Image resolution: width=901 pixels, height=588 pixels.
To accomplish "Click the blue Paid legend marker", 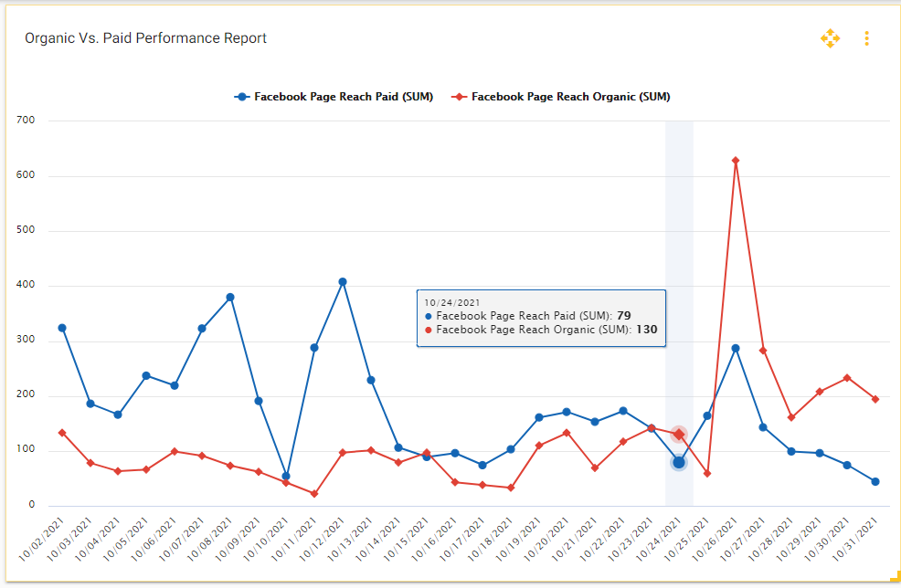I will (242, 97).
